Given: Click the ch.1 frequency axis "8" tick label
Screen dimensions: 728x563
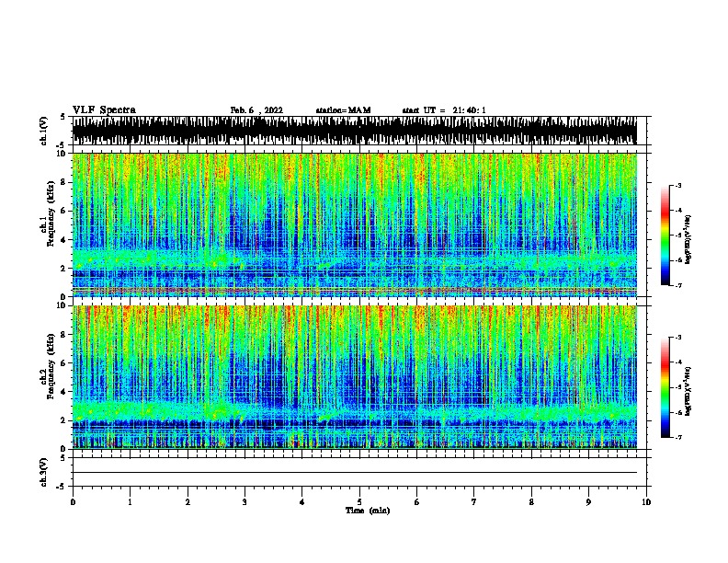Looking at the screenshot, I should tap(64, 182).
